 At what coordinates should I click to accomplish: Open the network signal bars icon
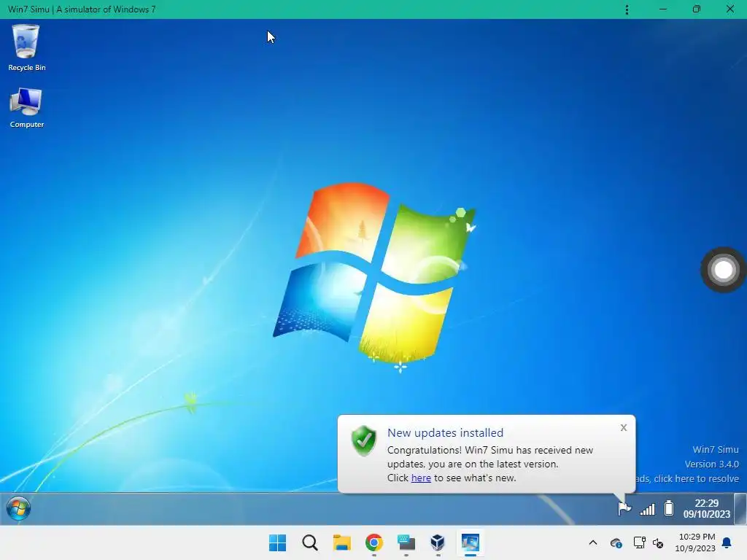tap(648, 509)
